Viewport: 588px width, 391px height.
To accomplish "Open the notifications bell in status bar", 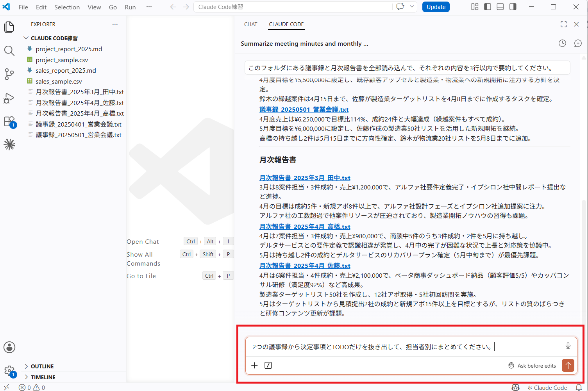I will [x=579, y=387].
